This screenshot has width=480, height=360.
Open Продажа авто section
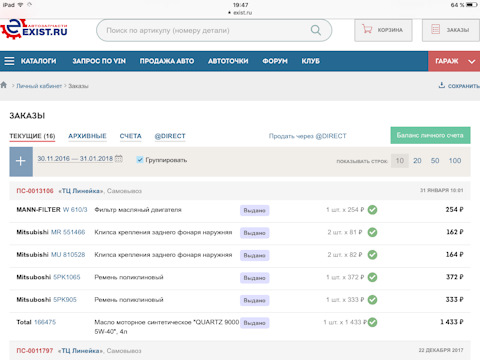pos(167,61)
